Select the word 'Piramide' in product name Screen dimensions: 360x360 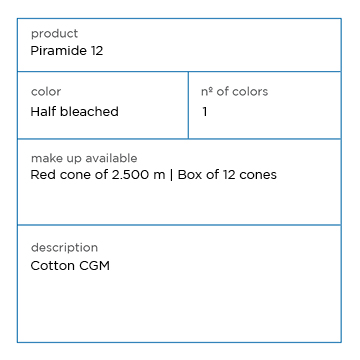click(x=59, y=51)
